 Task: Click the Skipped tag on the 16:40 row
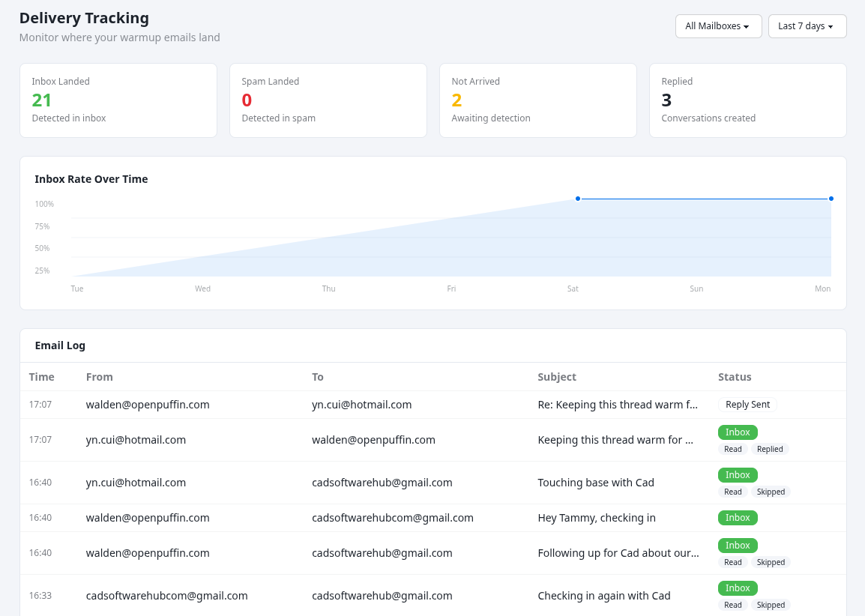coord(771,492)
